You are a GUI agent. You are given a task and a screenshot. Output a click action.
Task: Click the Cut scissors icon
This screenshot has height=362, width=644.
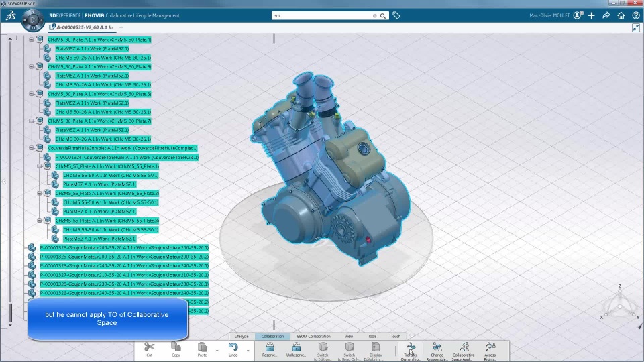point(149,347)
